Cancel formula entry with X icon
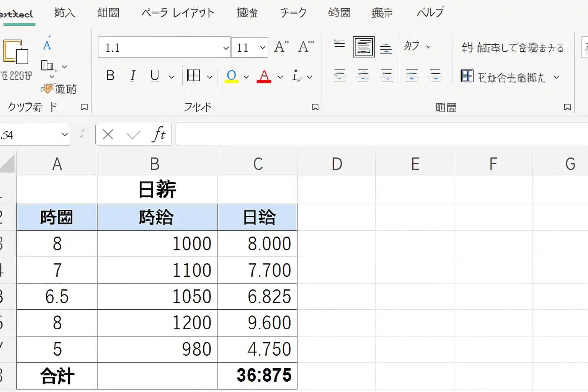This screenshot has width=588, height=392. point(108,134)
